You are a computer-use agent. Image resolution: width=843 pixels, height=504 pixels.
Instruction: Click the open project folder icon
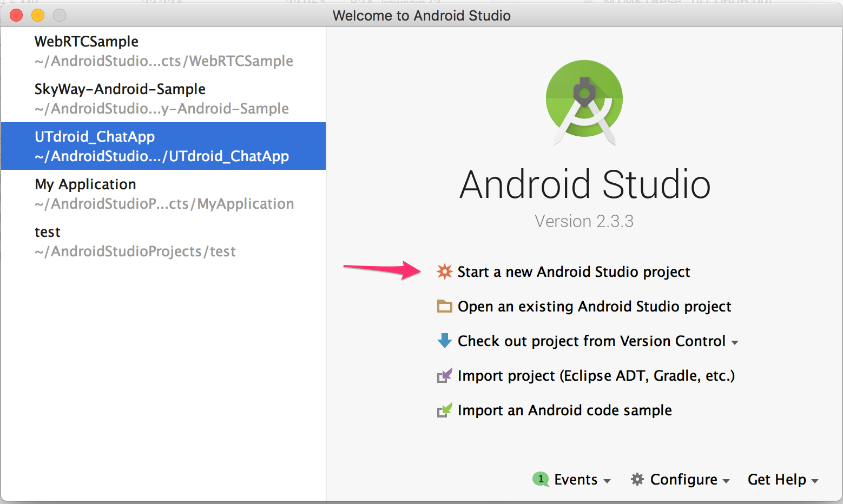pos(444,306)
